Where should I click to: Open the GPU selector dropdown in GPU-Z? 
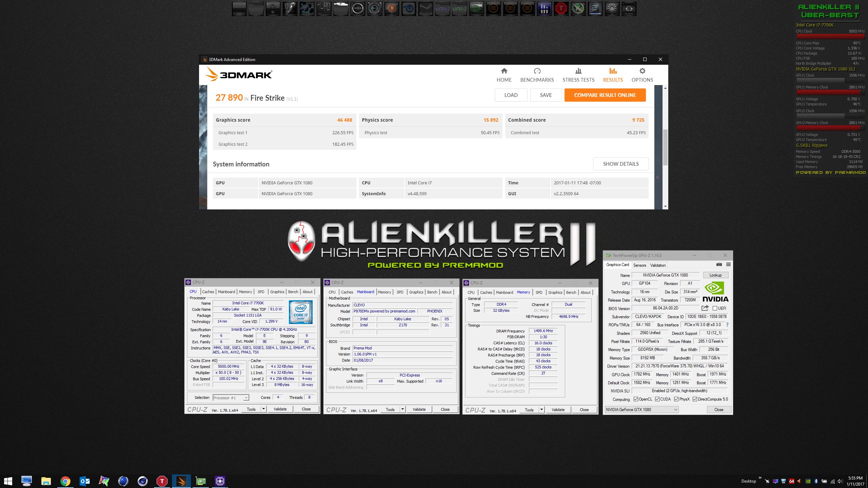642,409
